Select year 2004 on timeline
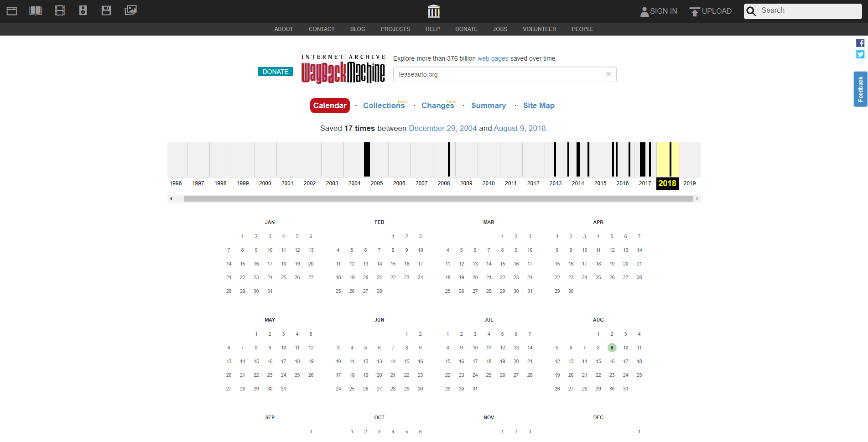 pyautogui.click(x=354, y=183)
